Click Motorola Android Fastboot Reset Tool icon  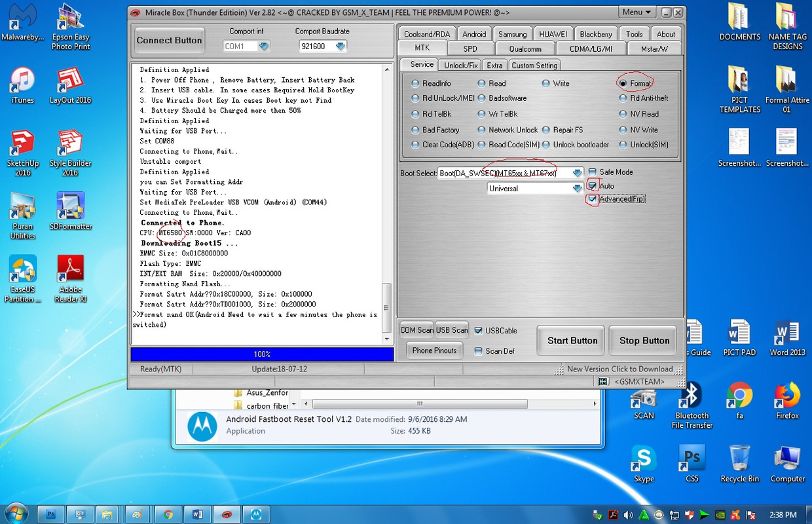click(x=202, y=426)
